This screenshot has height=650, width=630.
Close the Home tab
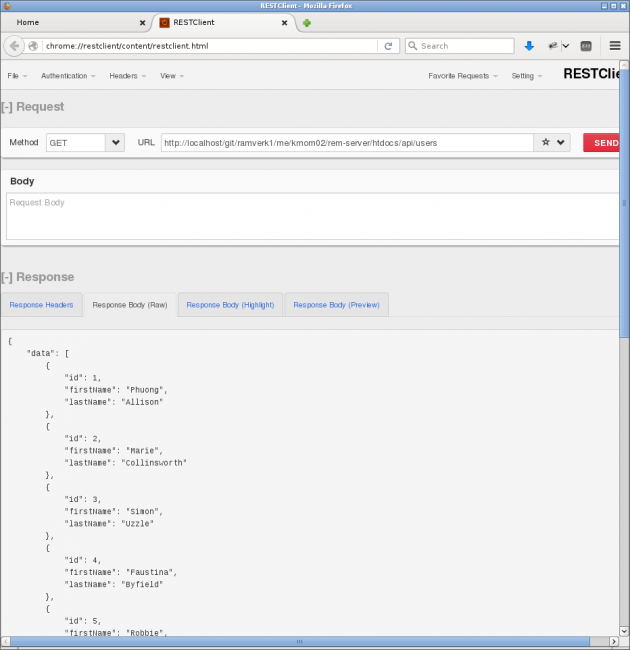pos(143,23)
